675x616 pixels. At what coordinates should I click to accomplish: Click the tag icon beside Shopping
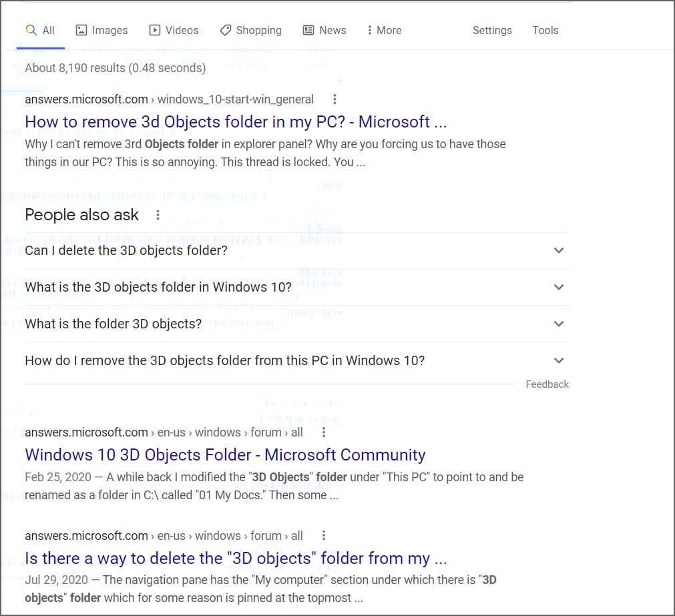click(226, 30)
